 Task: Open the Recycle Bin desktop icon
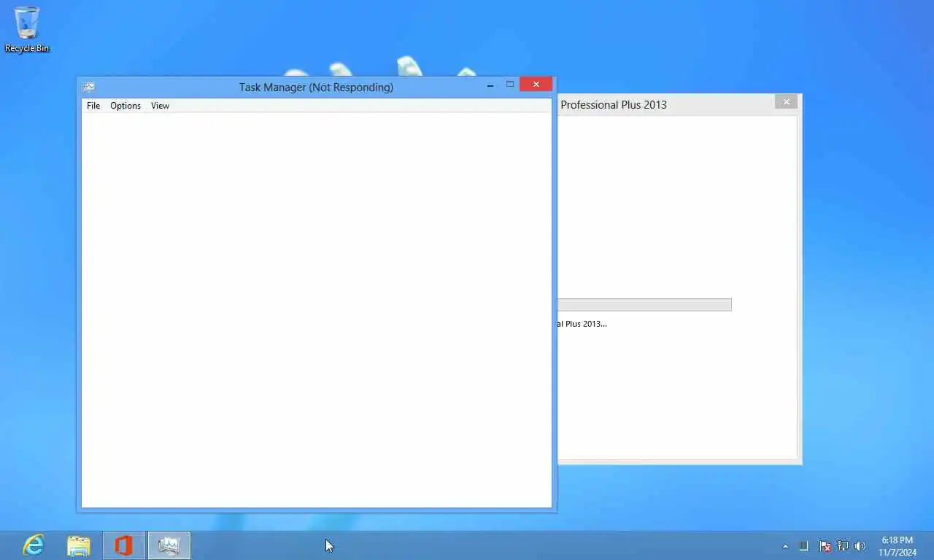click(27, 29)
